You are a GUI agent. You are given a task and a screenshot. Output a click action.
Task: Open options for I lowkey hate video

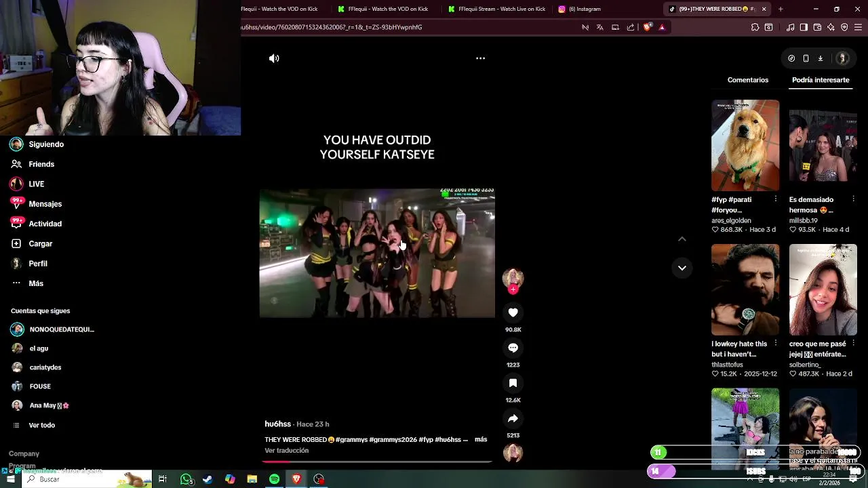point(776,344)
